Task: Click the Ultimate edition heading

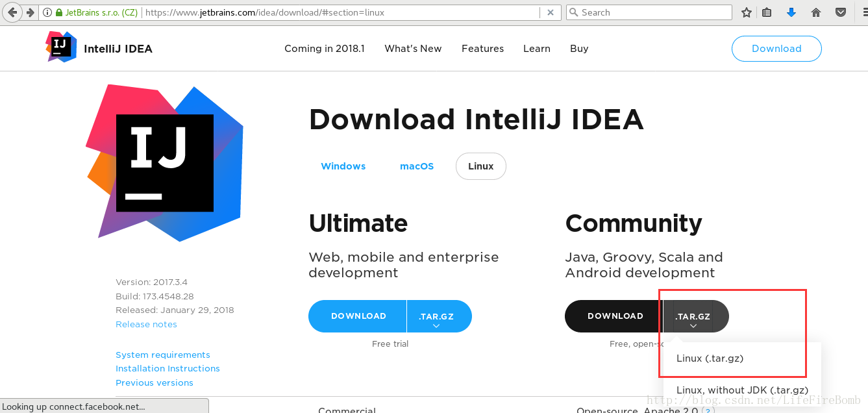Action: [x=358, y=223]
